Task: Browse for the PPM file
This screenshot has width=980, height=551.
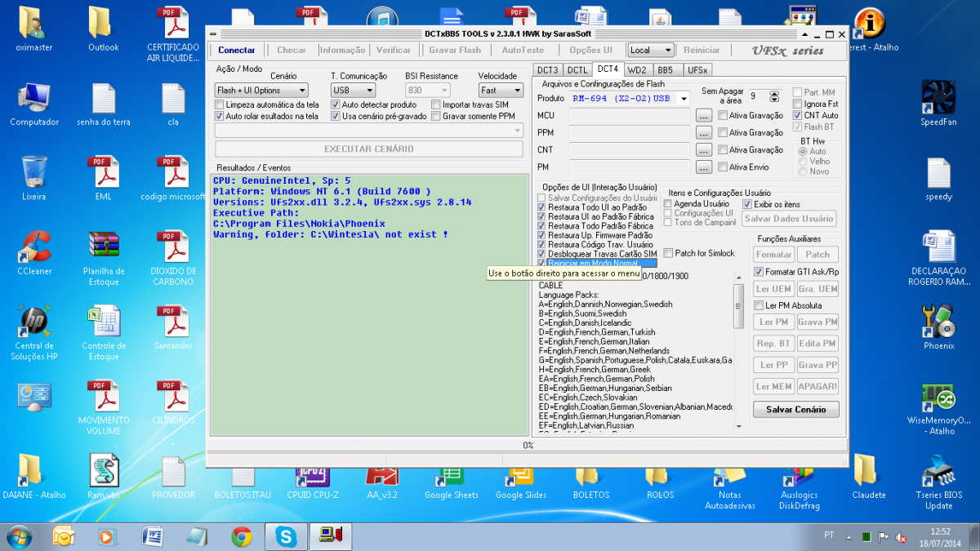Action: [704, 133]
